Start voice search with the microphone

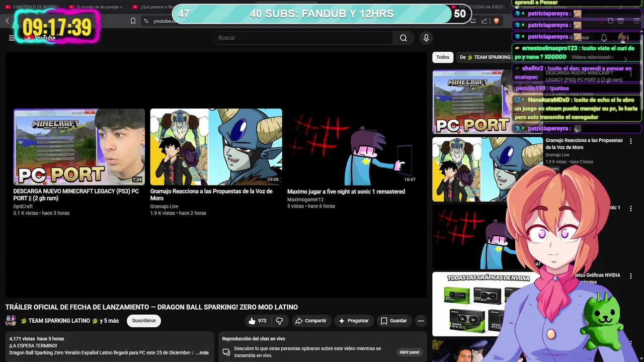426,38
